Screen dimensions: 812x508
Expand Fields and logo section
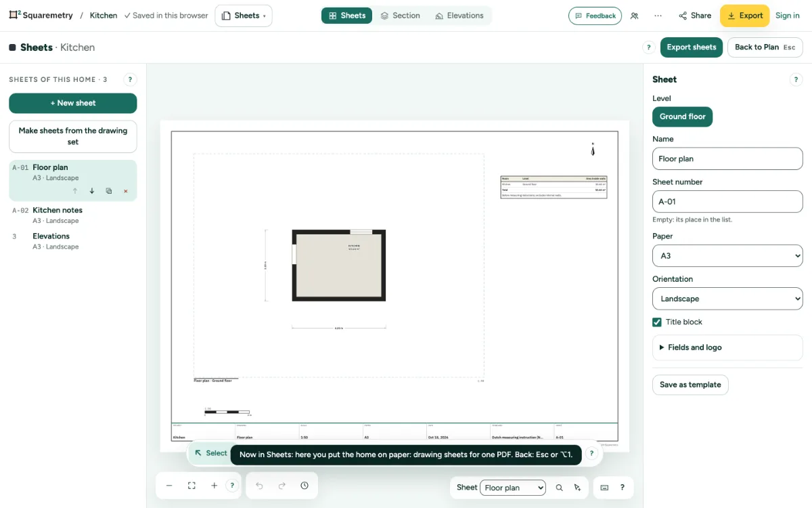(727, 347)
